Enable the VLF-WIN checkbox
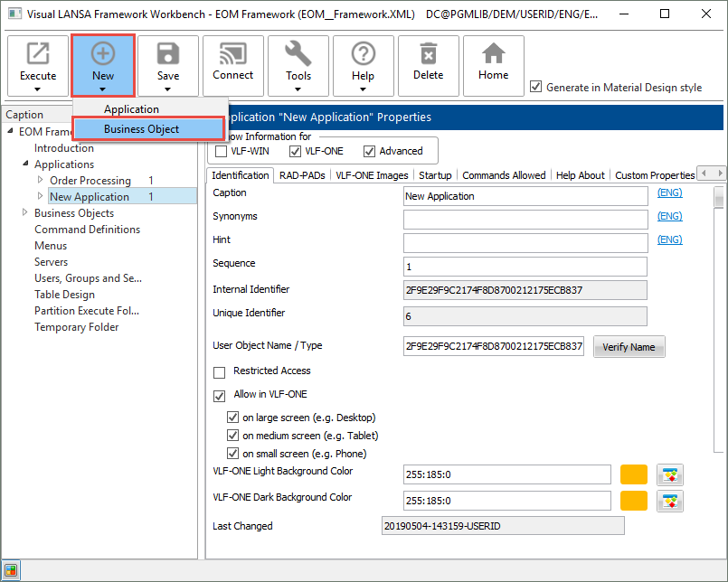This screenshot has height=582, width=728. click(x=222, y=151)
